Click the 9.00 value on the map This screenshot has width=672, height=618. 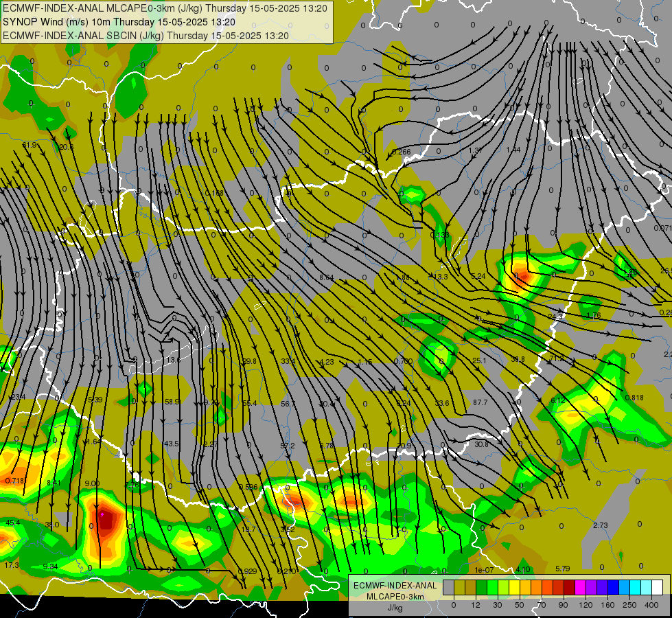point(92,483)
